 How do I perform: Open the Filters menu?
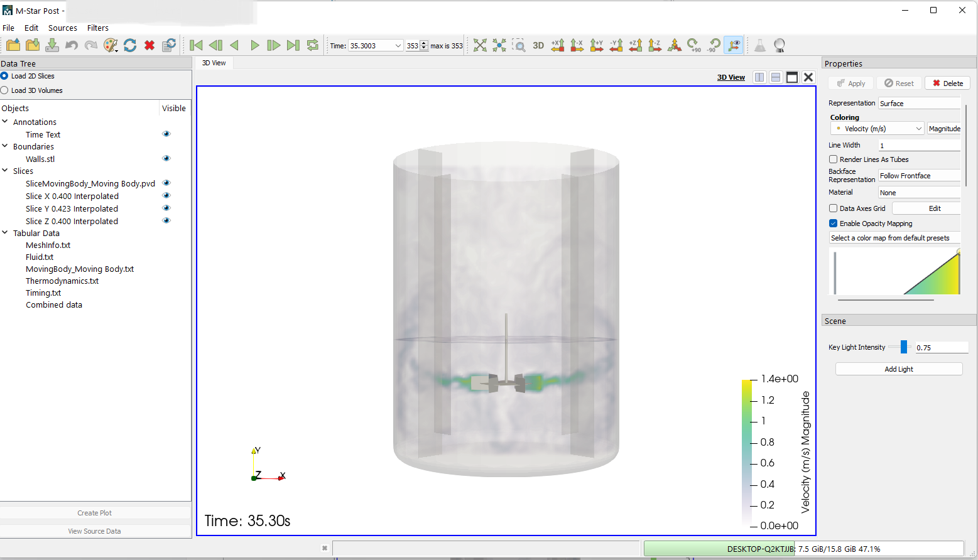click(x=98, y=28)
